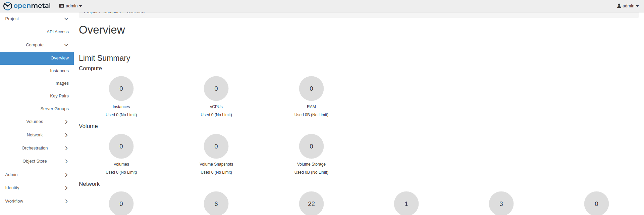The width and height of the screenshot is (644, 215).
Task: Expand the Admin section chevron
Action: (66, 175)
